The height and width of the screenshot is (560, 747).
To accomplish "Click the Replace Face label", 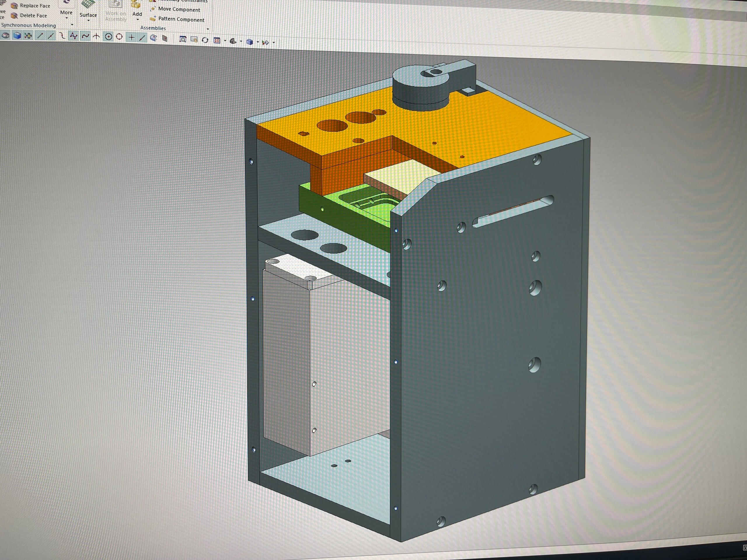I will tap(35, 6).
